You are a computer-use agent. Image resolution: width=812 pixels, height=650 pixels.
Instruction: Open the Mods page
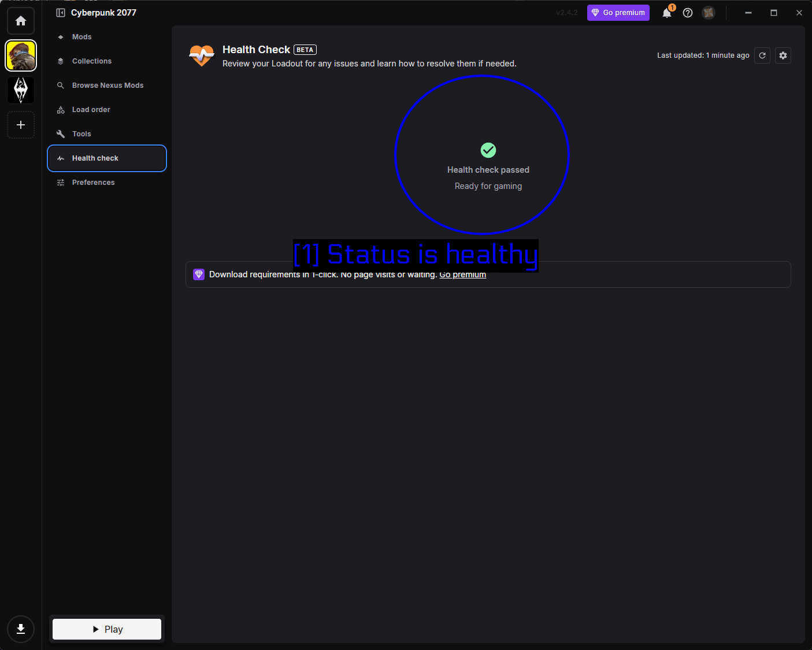(x=107, y=37)
